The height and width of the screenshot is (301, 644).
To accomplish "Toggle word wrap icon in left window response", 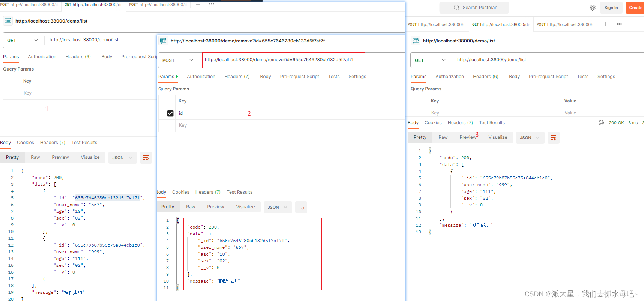I will click(x=146, y=158).
